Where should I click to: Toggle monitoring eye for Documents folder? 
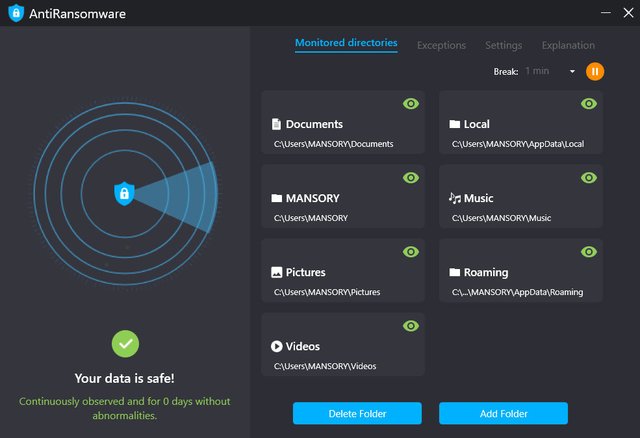click(x=411, y=104)
